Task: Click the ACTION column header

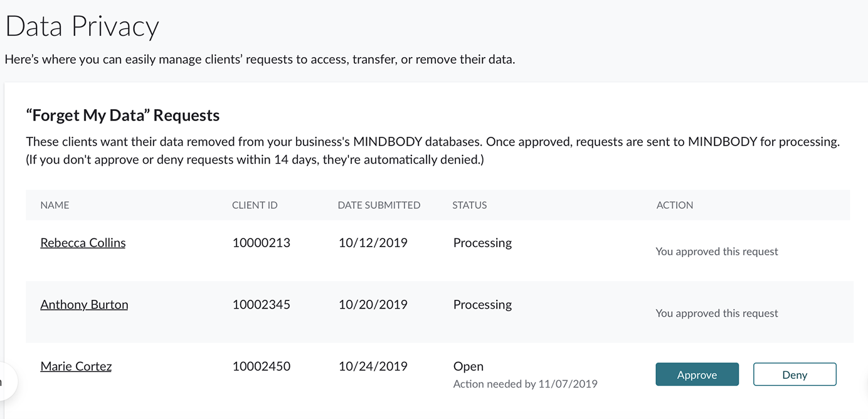Action: [674, 205]
